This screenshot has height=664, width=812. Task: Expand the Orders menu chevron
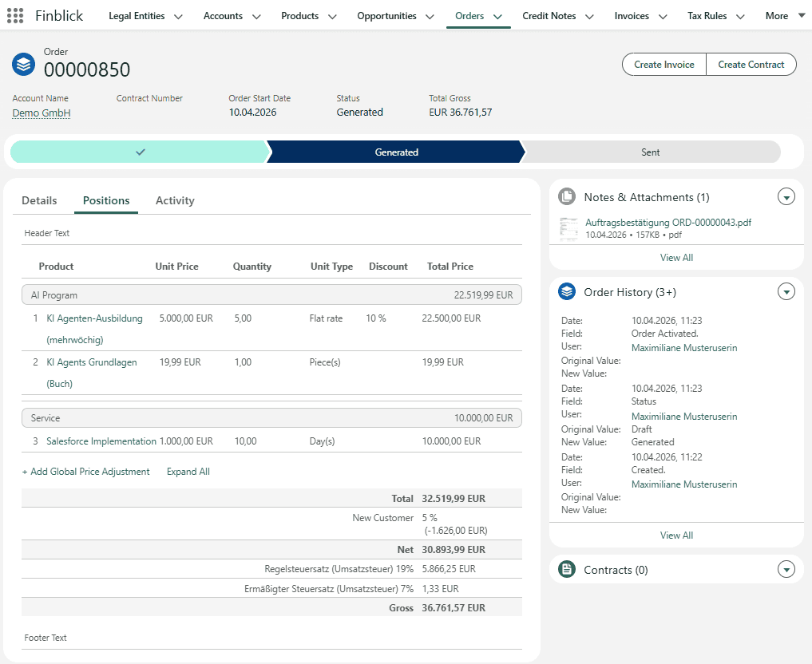[x=497, y=17]
